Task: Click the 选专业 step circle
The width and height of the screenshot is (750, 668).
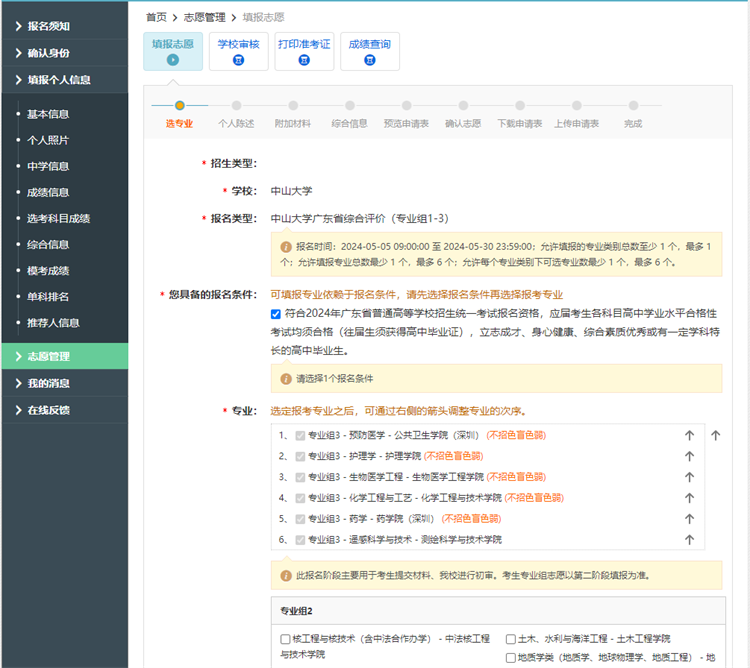Action: [x=179, y=105]
